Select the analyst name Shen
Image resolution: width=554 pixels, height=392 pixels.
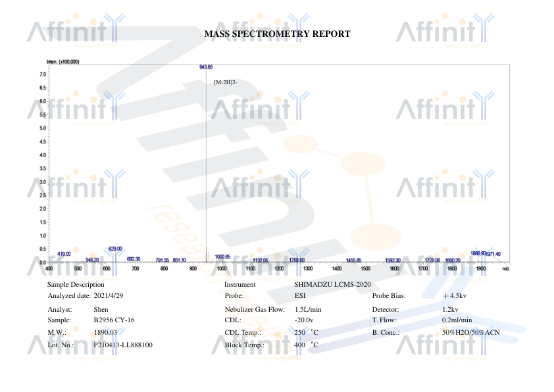coord(101,310)
